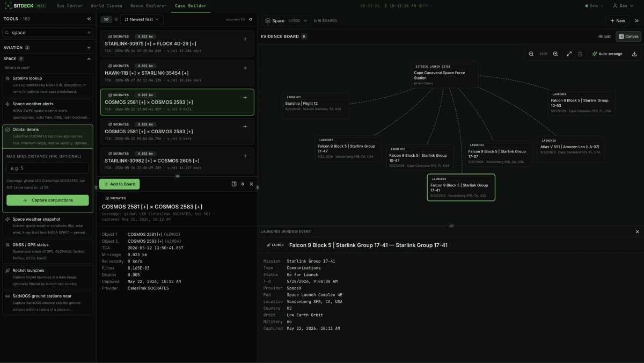Click the fit-to-screen expand icon

click(569, 54)
